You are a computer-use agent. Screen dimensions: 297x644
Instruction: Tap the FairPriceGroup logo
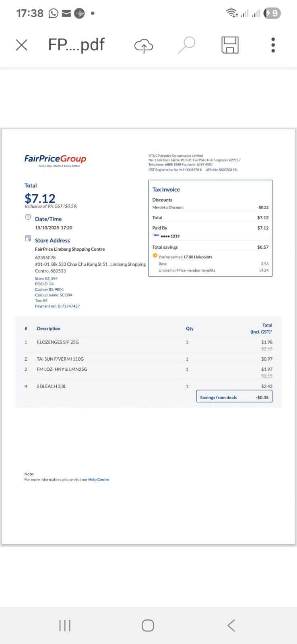[x=55, y=160]
